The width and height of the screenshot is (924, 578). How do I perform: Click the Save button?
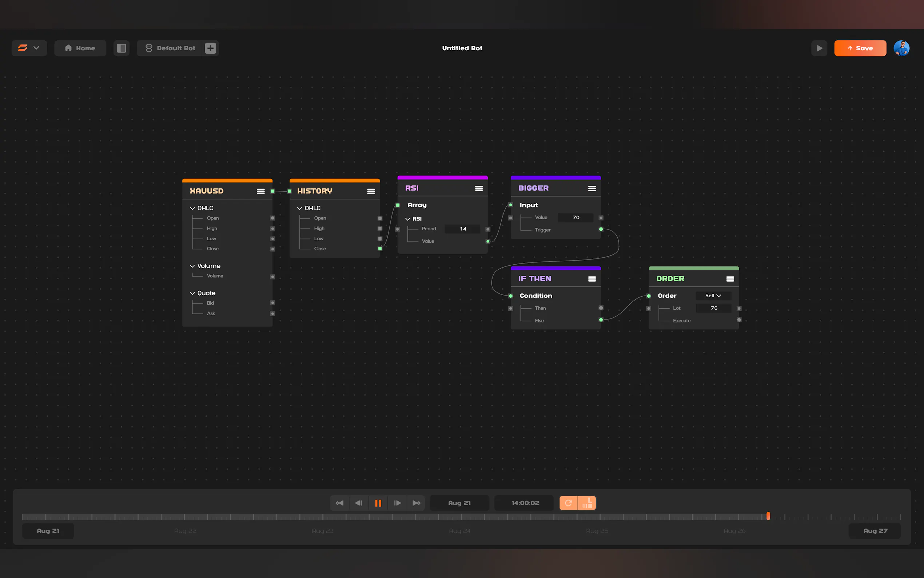tap(860, 48)
